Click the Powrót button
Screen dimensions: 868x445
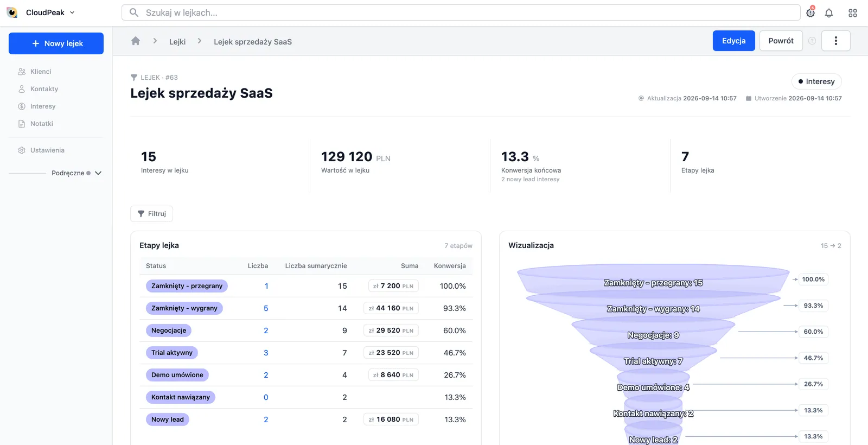(781, 41)
